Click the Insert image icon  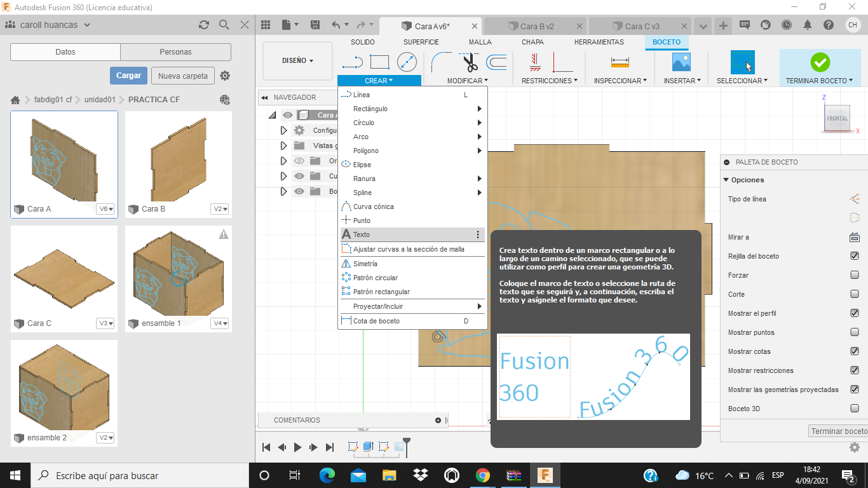click(x=681, y=62)
